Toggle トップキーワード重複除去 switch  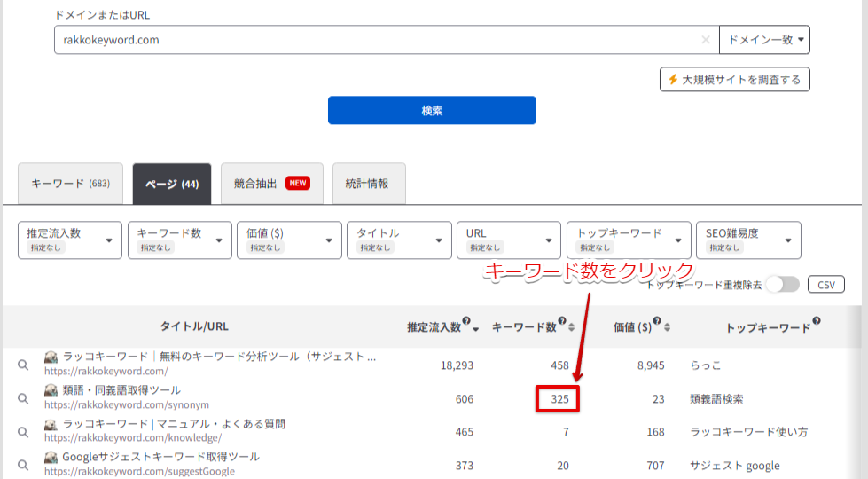click(x=783, y=285)
